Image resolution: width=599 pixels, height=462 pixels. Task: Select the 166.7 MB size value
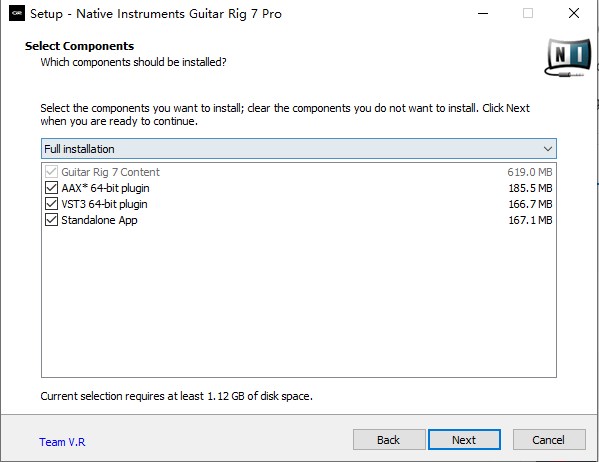(x=530, y=204)
